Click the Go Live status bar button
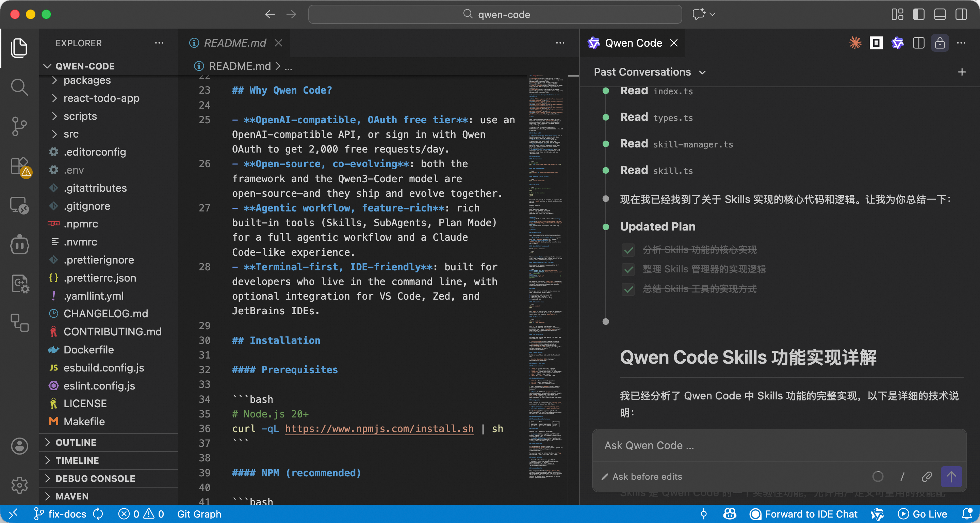Image resolution: width=980 pixels, height=523 pixels. [x=922, y=514]
